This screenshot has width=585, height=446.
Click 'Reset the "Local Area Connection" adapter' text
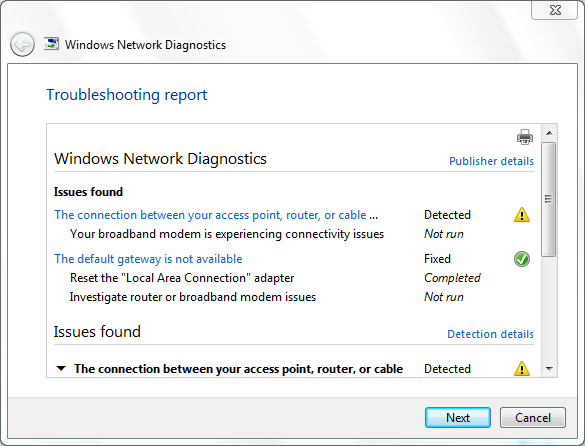click(x=182, y=278)
